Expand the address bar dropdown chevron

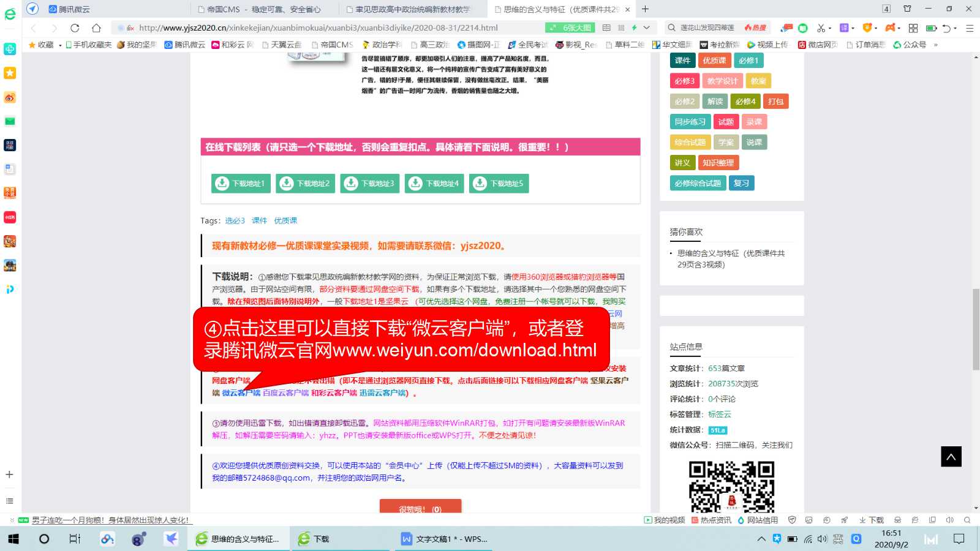646,28
